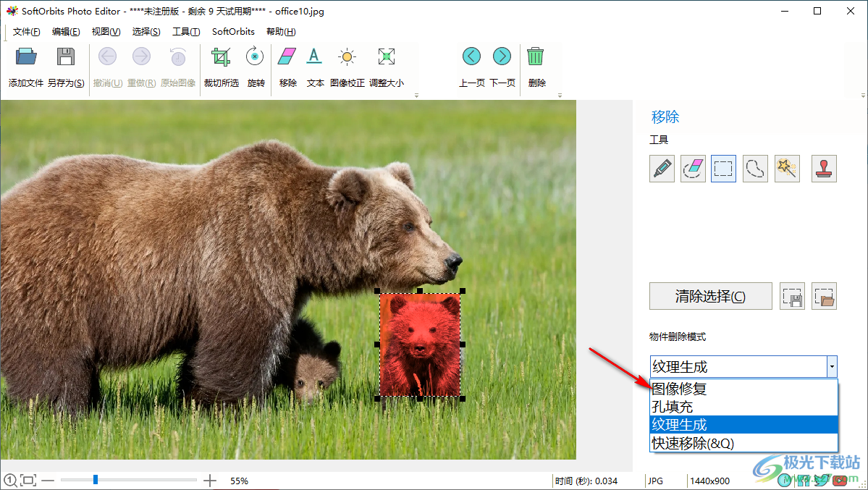Open the 文本 text tool
Image resolution: width=868 pixels, height=490 pixels.
(x=314, y=65)
